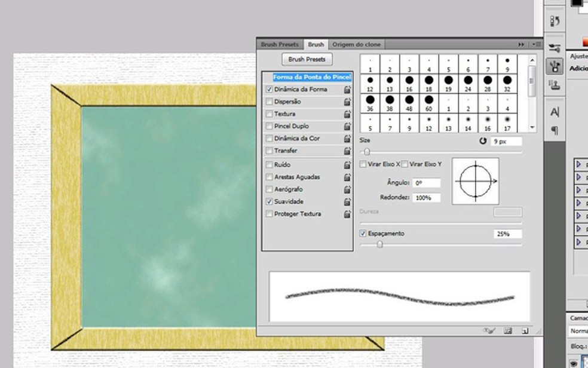
Task: Enable the Textura checkbox
Action: pyautogui.click(x=269, y=114)
